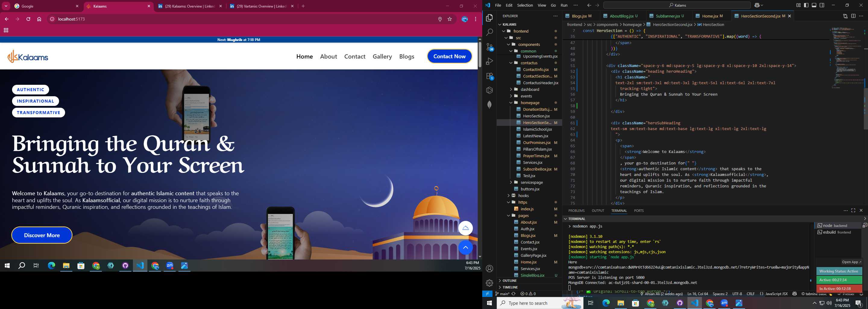Toggle the primary side bar in VS Code's title bar

806,5
